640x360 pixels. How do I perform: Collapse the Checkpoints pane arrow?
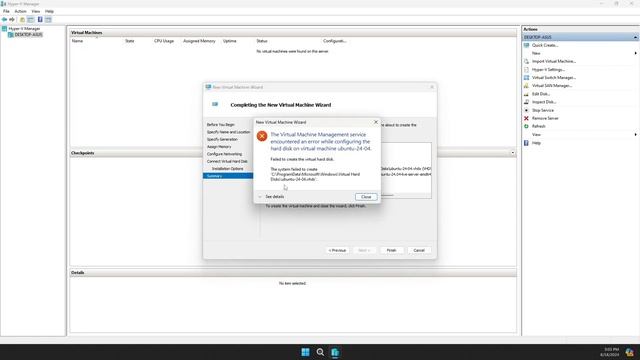click(513, 153)
